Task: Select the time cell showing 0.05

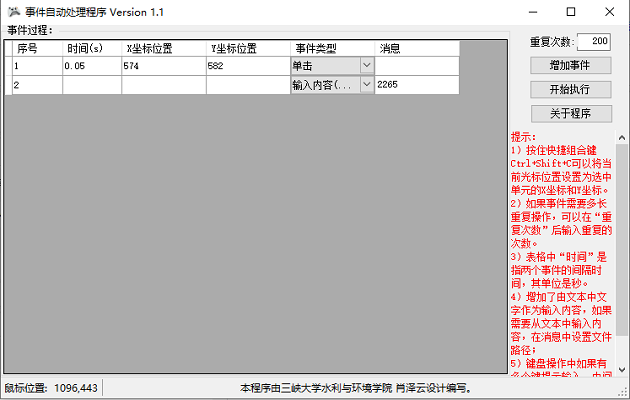Action: pos(92,66)
